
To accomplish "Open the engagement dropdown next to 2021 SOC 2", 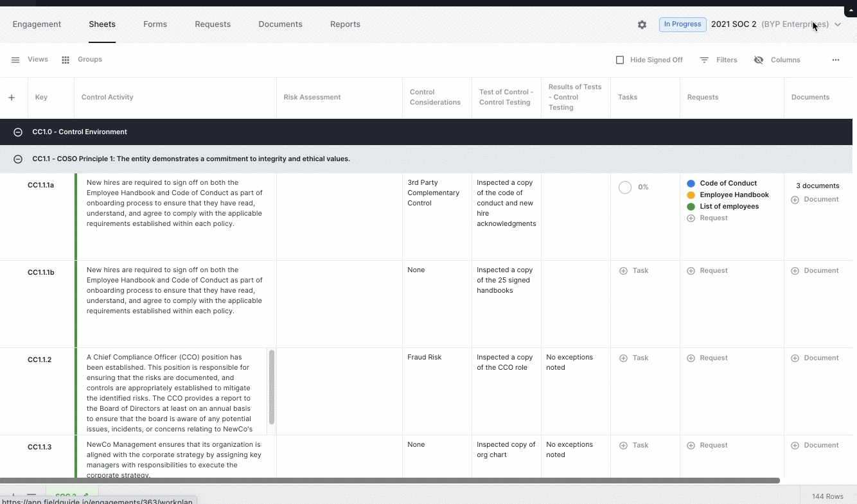I will pyautogui.click(x=838, y=24).
